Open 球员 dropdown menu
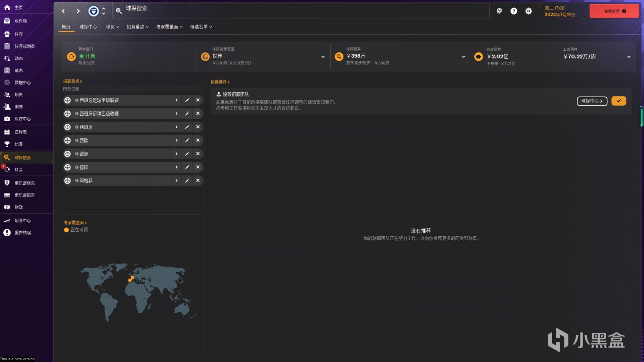The image size is (644, 362). 112,27
